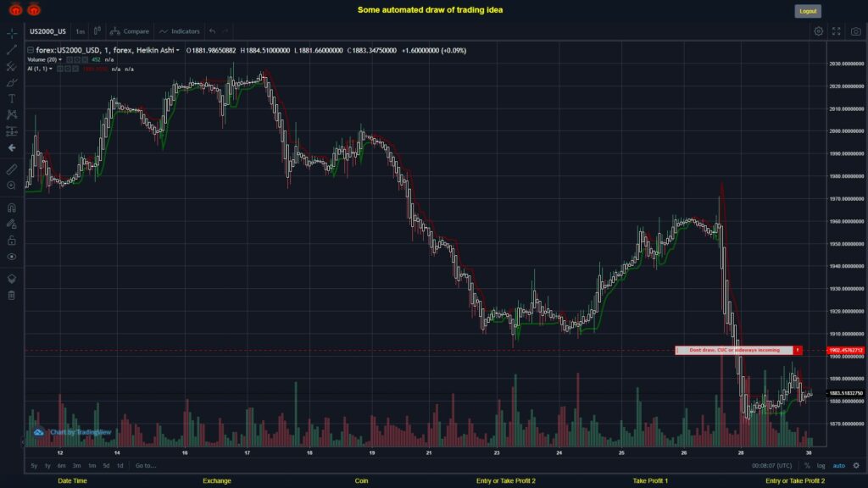Select the 1m time range at bottom

coord(92,466)
